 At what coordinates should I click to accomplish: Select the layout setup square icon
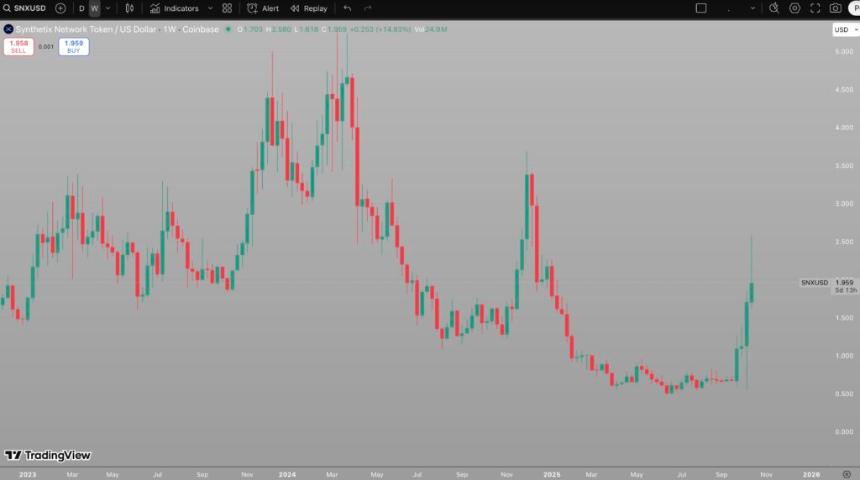701,8
